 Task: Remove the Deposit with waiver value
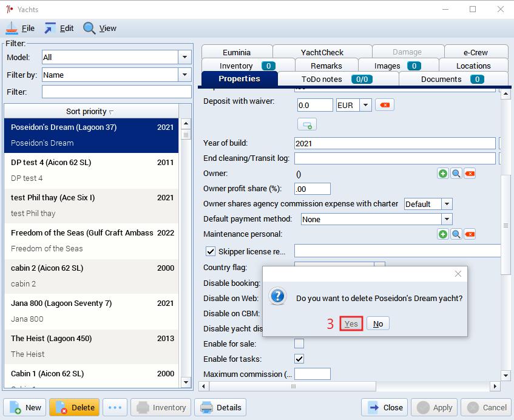coord(385,105)
